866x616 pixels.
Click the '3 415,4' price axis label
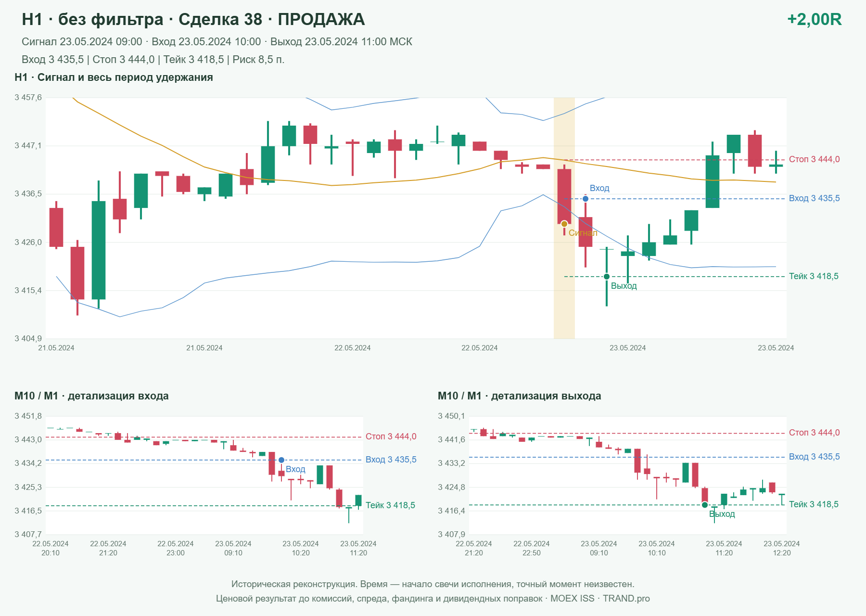28,291
